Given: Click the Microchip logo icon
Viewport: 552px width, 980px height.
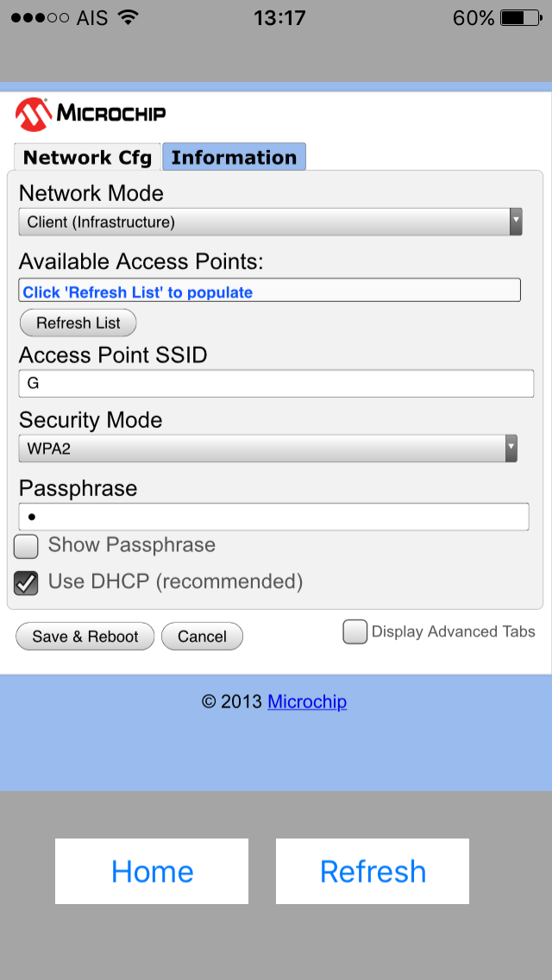Looking at the screenshot, I should coord(33,114).
